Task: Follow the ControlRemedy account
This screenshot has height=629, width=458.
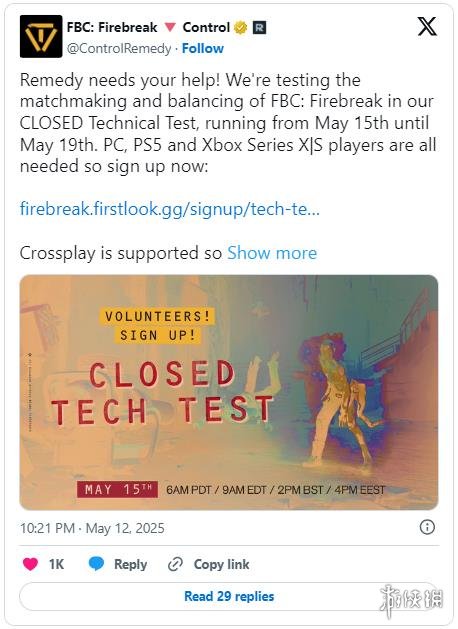Action: [203, 49]
